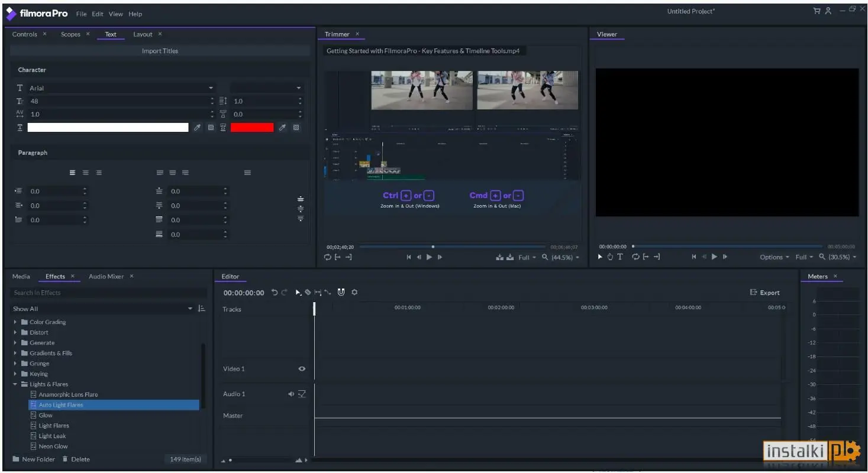This screenshot has height=473, width=868.
Task: Toggle timeline snapping magnet
Action: 341,292
